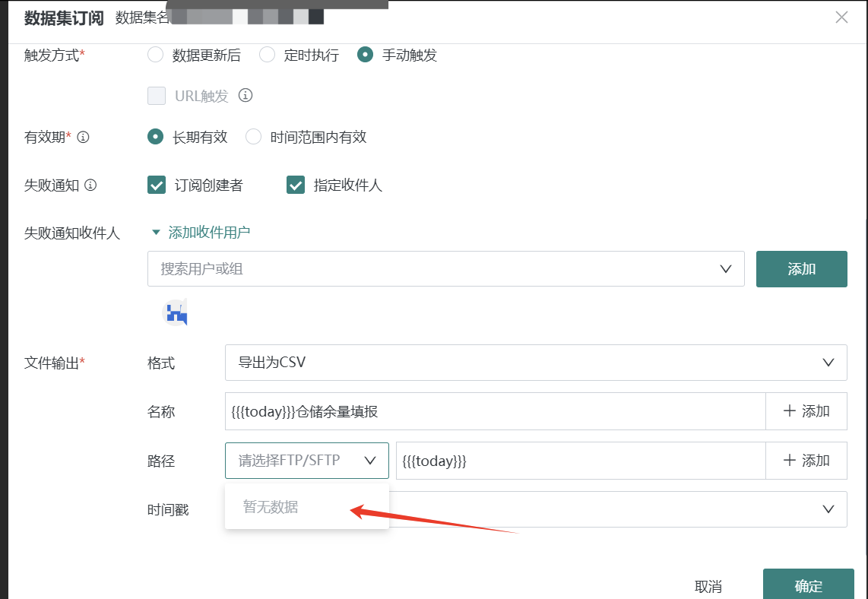Viewport: 868px width, 599px height.
Task: Click the info icon next to 有效期
Action: pos(84,137)
